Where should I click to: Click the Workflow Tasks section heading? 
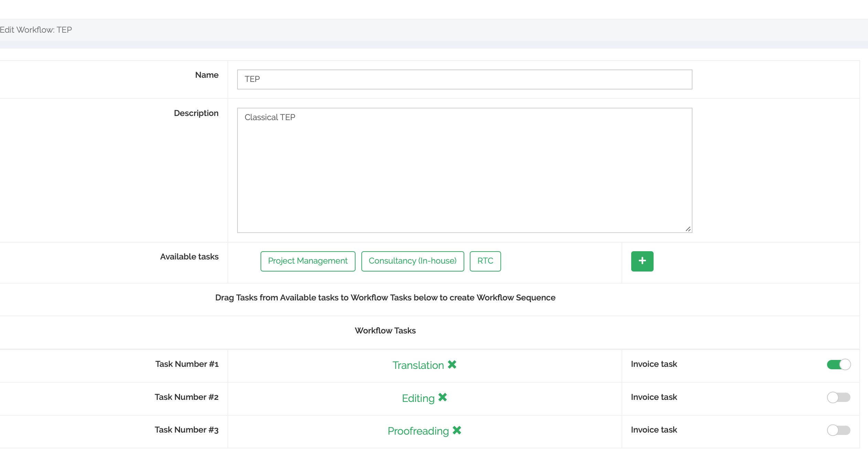pyautogui.click(x=385, y=331)
